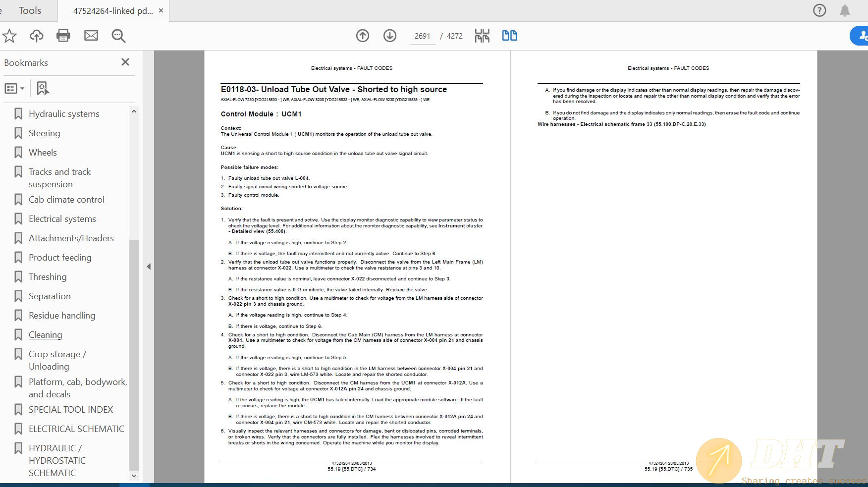This screenshot has width=868, height=487.
Task: Click the bookmark icon beside Wheels
Action: [x=18, y=153]
